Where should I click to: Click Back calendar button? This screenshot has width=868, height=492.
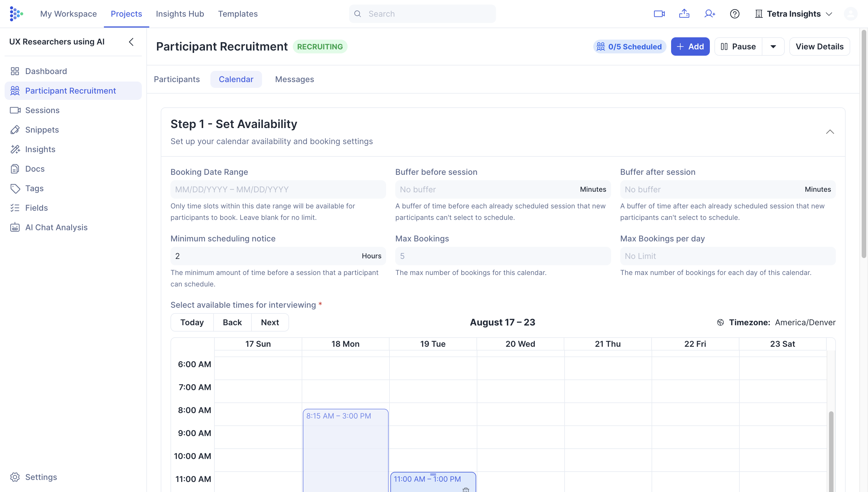click(x=232, y=322)
